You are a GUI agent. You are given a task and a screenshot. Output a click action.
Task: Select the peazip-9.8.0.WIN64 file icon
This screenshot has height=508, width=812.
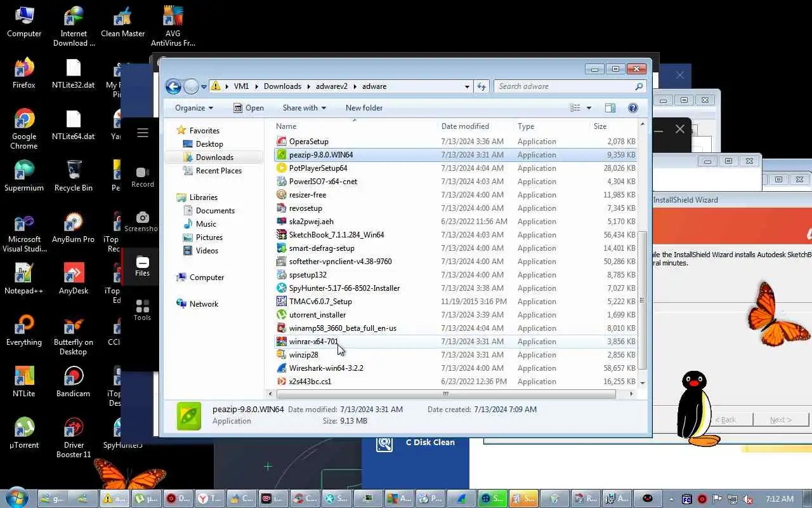(282, 155)
